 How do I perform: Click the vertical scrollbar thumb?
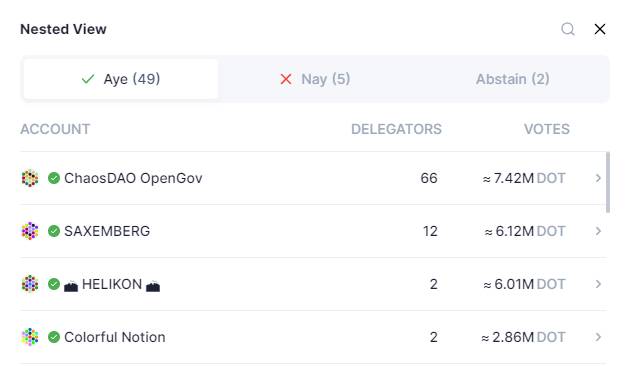(608, 182)
